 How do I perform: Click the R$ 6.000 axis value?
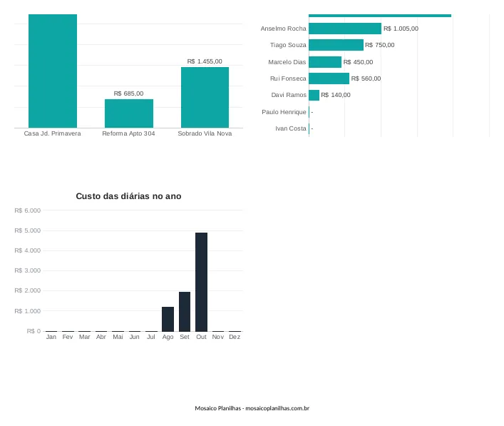coord(28,211)
